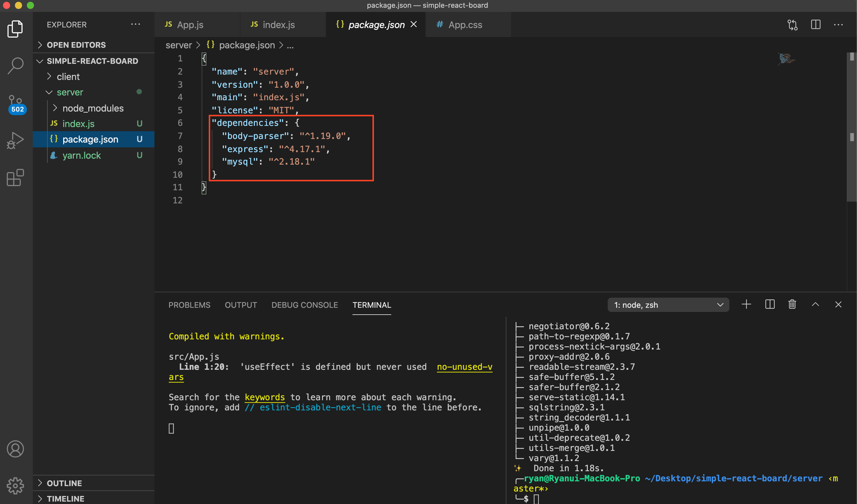Kill terminal with the trash icon
This screenshot has width=857, height=504.
point(792,304)
